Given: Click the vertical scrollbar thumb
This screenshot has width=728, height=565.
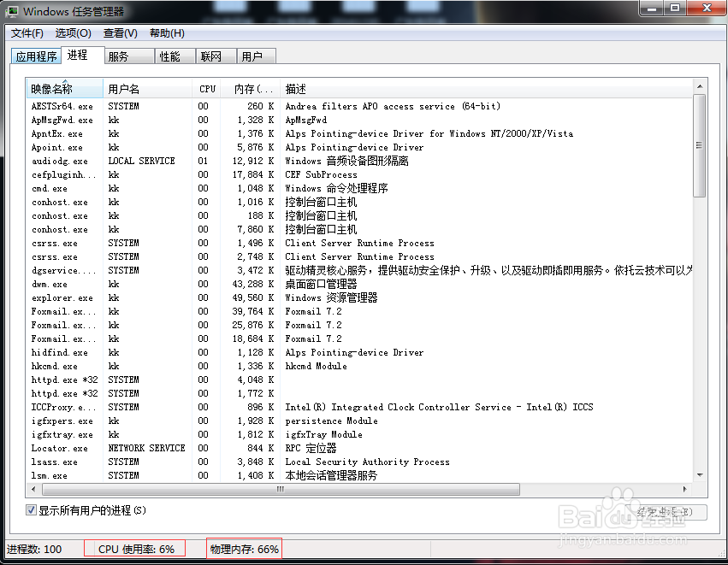Looking at the screenshot, I should coord(700,145).
